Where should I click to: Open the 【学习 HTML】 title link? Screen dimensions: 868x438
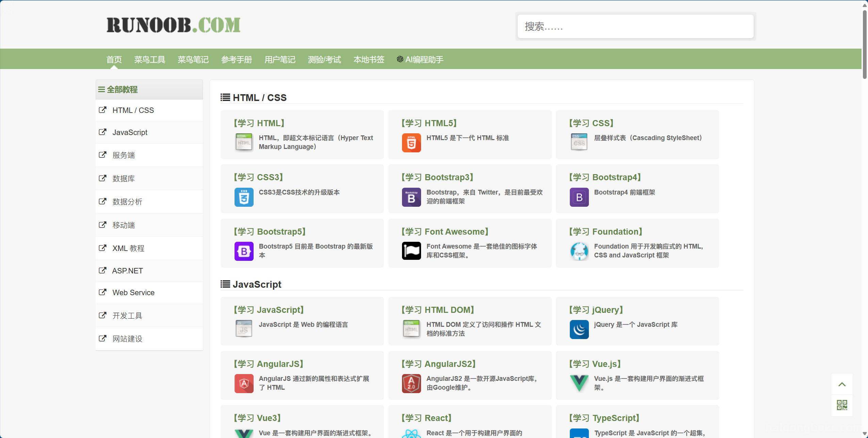tap(259, 123)
